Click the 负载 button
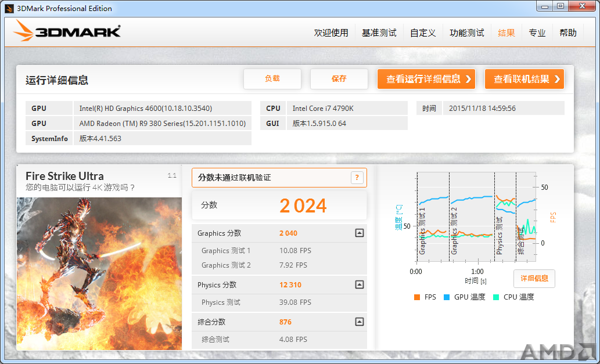 pos(272,79)
